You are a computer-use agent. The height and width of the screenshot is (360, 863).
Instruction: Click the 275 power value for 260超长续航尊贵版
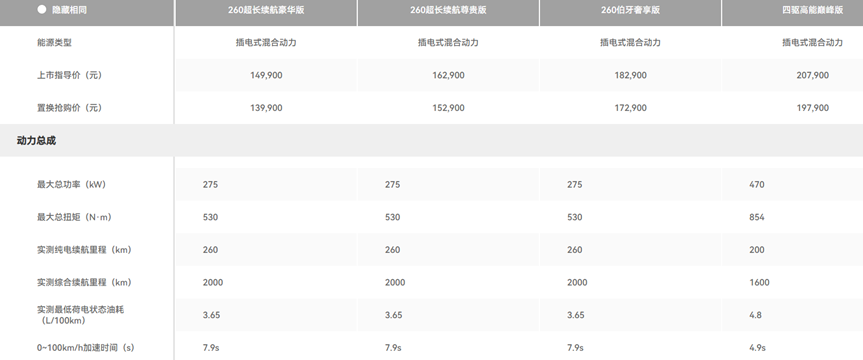pyautogui.click(x=392, y=184)
